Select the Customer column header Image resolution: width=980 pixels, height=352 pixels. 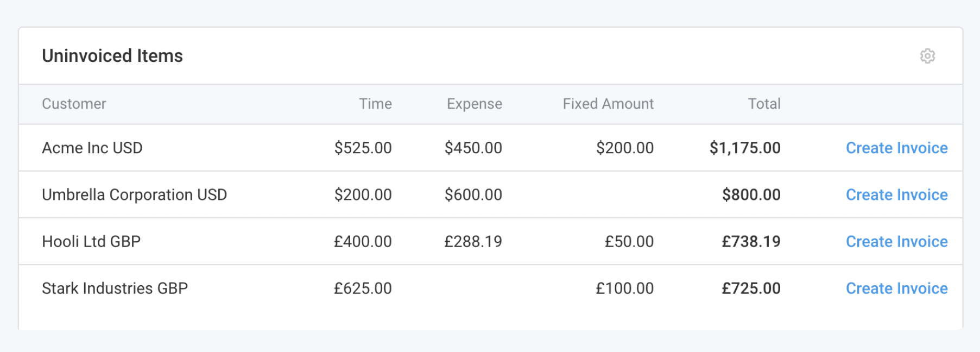(x=74, y=104)
